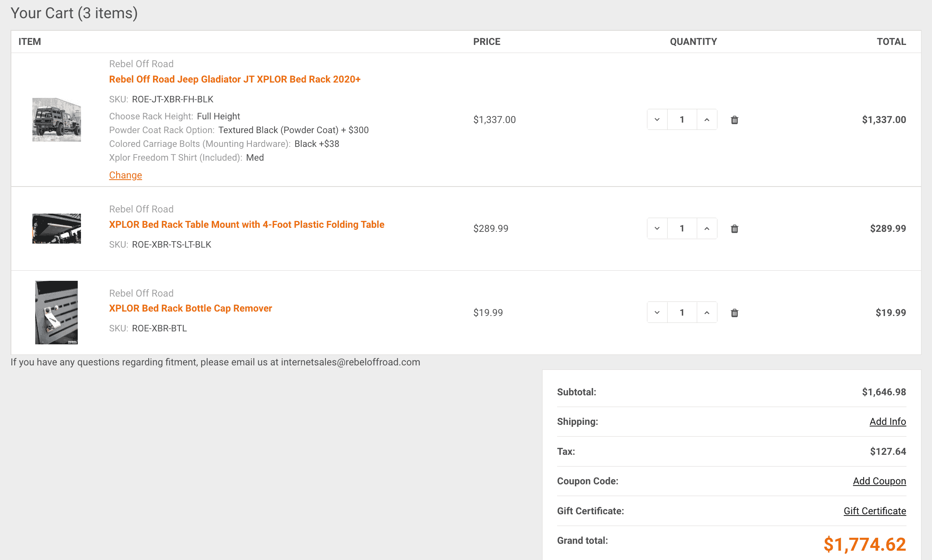
Task: Trash the Bottle Cap Remover item
Action: (734, 313)
